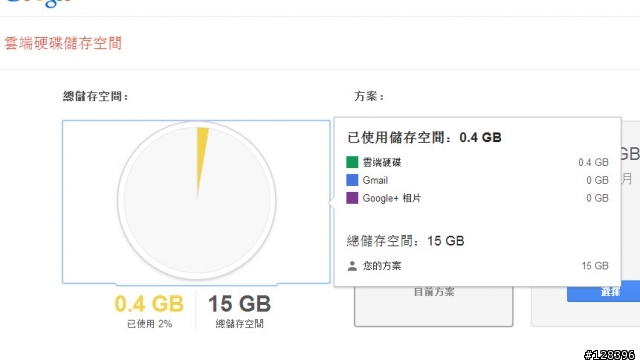Click the purple Google+ 相片 color square
The image size is (640, 363).
pos(352,198)
